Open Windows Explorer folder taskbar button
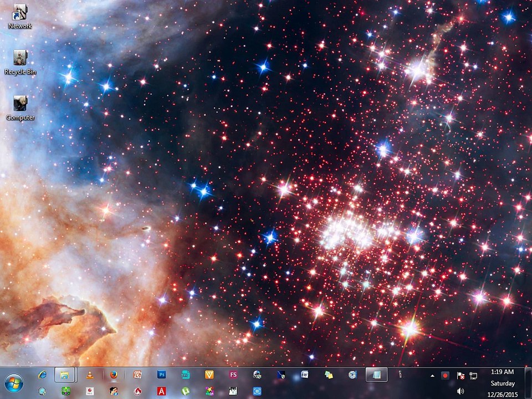 (x=64, y=375)
